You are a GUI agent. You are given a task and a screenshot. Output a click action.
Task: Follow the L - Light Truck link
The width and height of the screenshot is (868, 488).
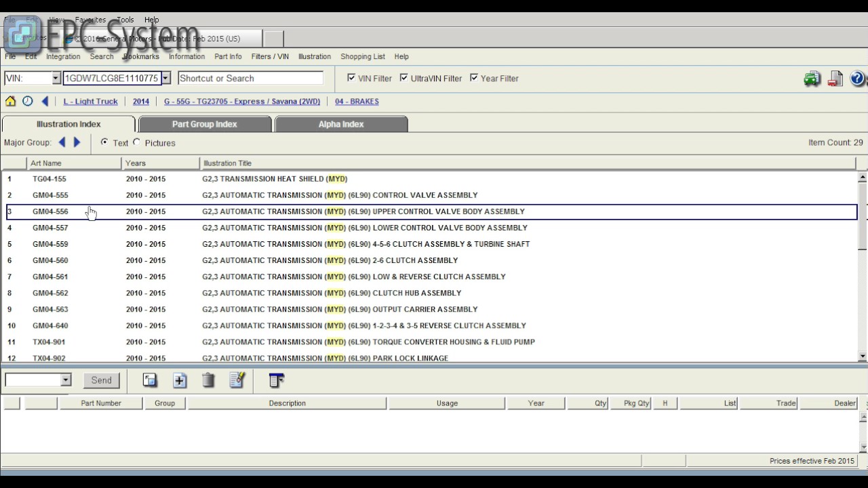click(90, 102)
